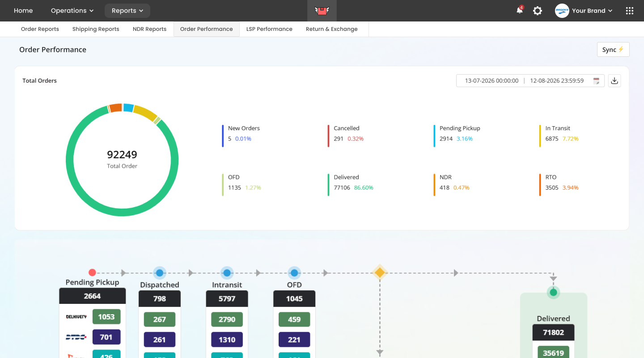This screenshot has height=358, width=644.
Task: Open the notifications bell
Action: click(x=519, y=11)
